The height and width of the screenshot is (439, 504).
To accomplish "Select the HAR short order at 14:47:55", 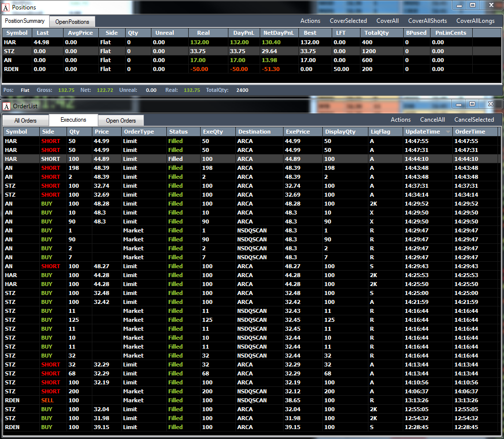I will pos(252,141).
